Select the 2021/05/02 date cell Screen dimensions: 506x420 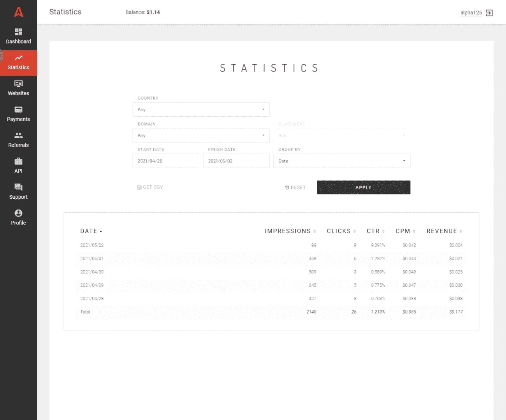click(92, 245)
